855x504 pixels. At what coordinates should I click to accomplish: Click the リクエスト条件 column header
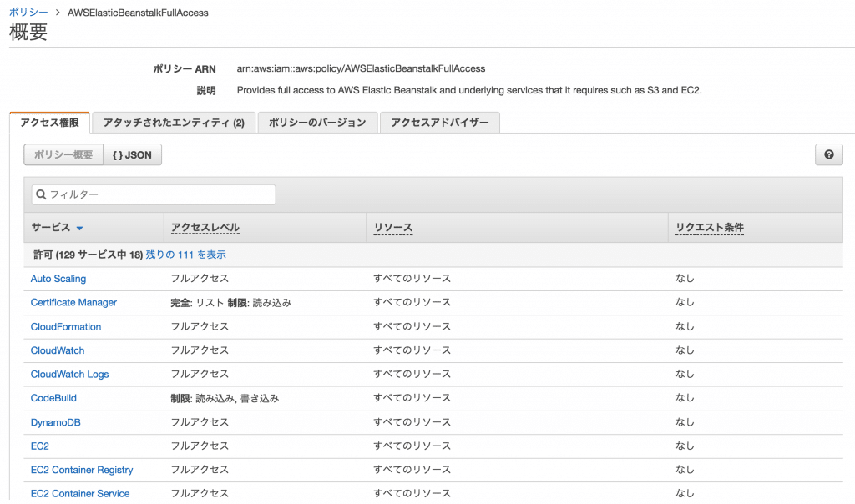pyautogui.click(x=710, y=228)
